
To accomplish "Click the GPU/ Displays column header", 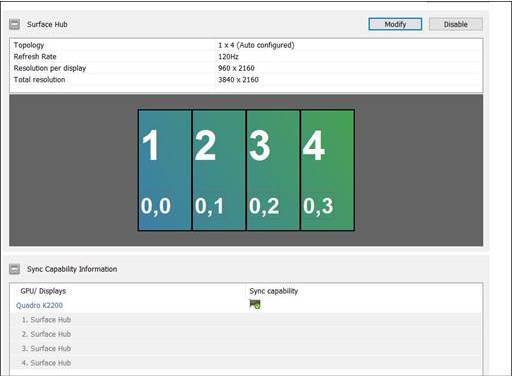I will pos(43,291).
